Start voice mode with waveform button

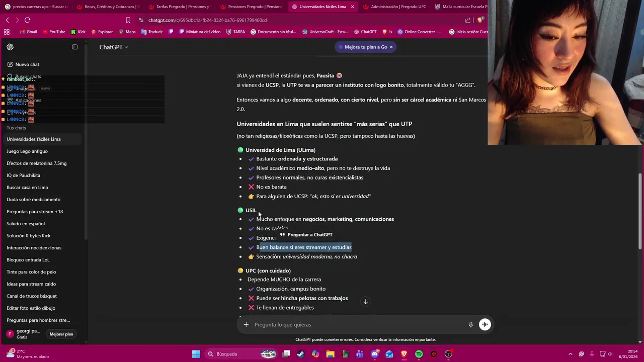[485, 325]
